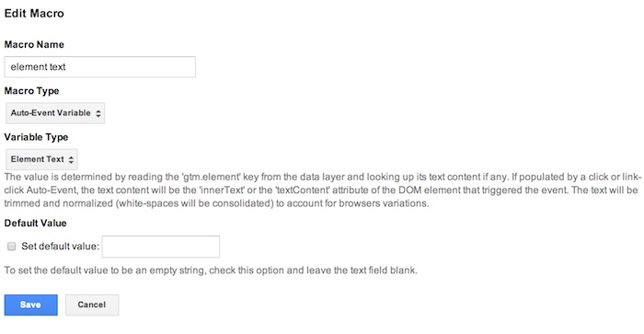This screenshot has height=334, width=644.
Task: Expand the Element Text variable type dropdown
Action: (x=41, y=159)
